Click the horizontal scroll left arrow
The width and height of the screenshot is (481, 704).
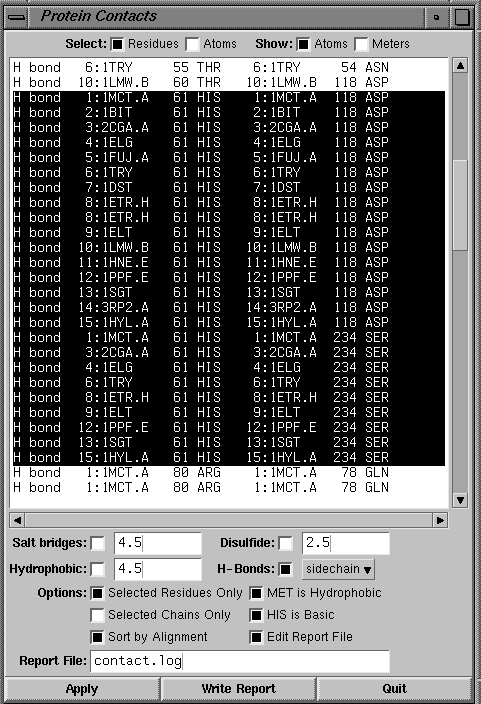[17, 520]
